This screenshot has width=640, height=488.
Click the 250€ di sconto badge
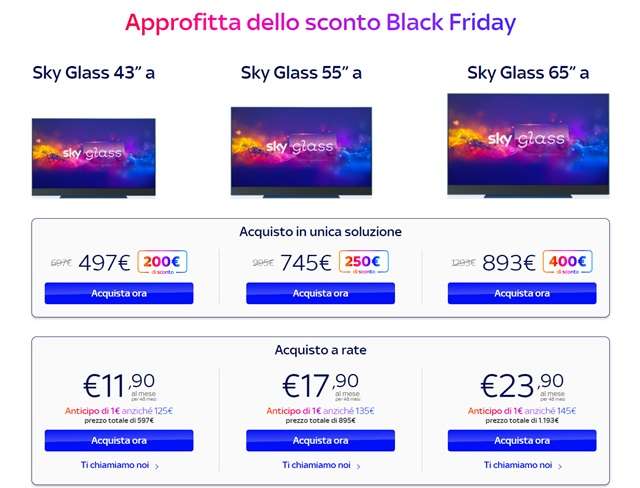(363, 262)
